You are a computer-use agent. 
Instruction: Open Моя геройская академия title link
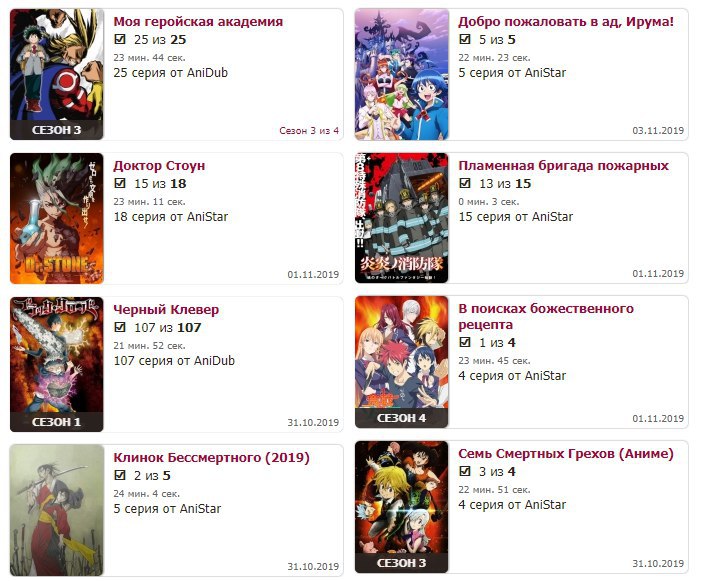pyautogui.click(x=198, y=21)
